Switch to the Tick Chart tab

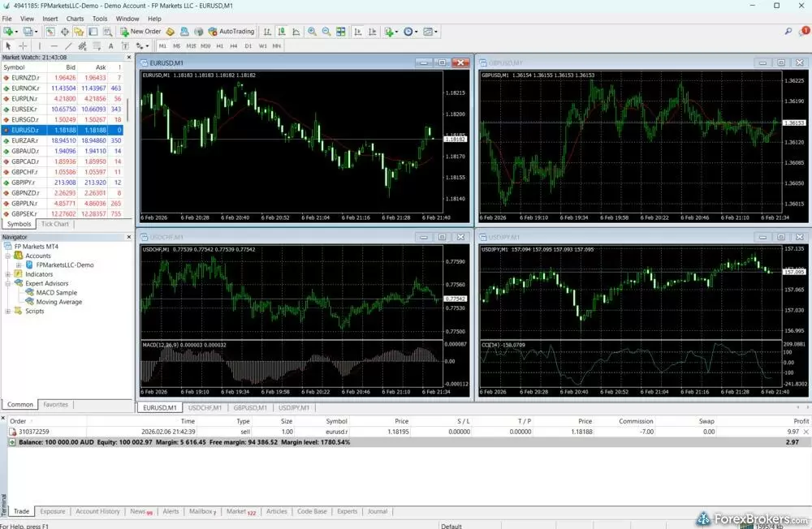pos(54,224)
